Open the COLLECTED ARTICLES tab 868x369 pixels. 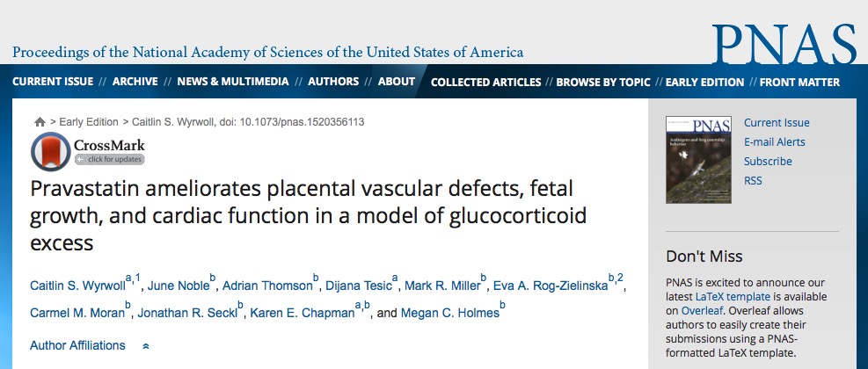tap(486, 83)
